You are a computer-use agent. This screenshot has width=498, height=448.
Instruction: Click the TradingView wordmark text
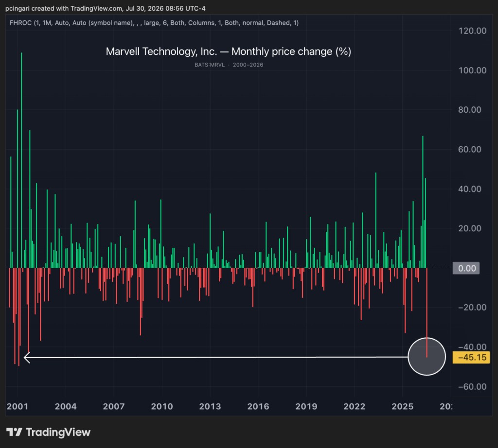tap(58, 432)
